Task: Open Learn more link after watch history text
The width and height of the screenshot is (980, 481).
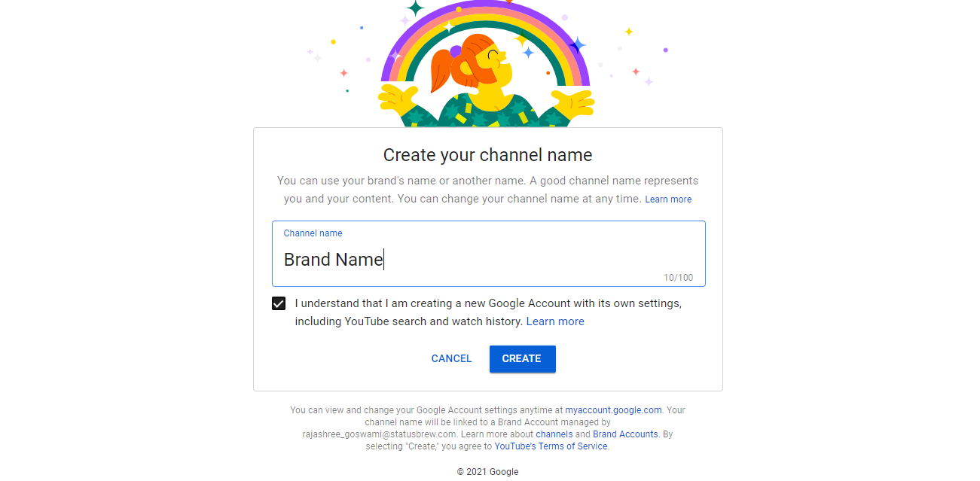Action: (555, 321)
